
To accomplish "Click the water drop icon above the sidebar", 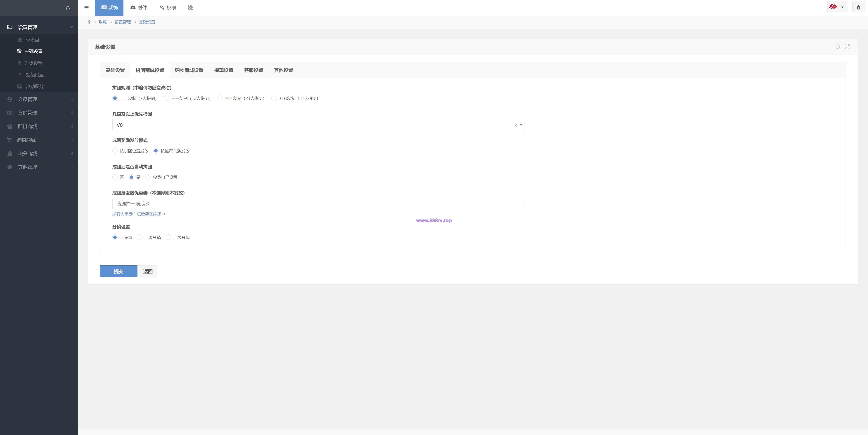I will 68,8.
